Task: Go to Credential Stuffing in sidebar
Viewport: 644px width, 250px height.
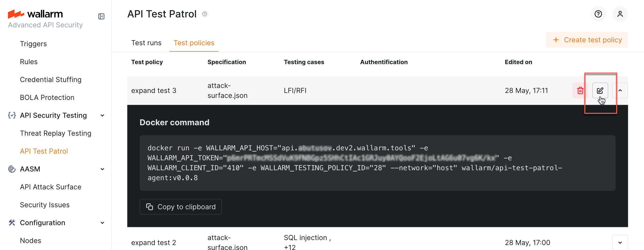Action: [x=50, y=80]
